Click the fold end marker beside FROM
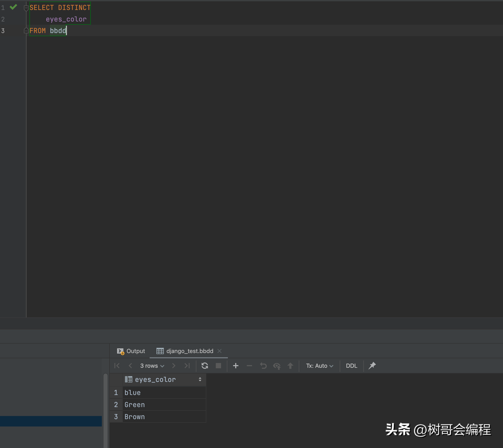 tap(26, 30)
